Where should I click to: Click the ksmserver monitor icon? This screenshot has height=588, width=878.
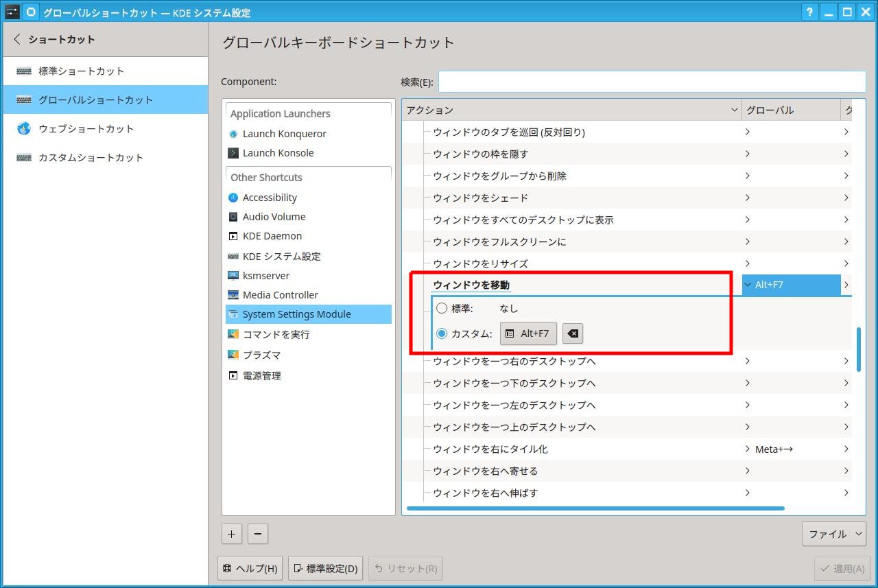click(x=233, y=276)
